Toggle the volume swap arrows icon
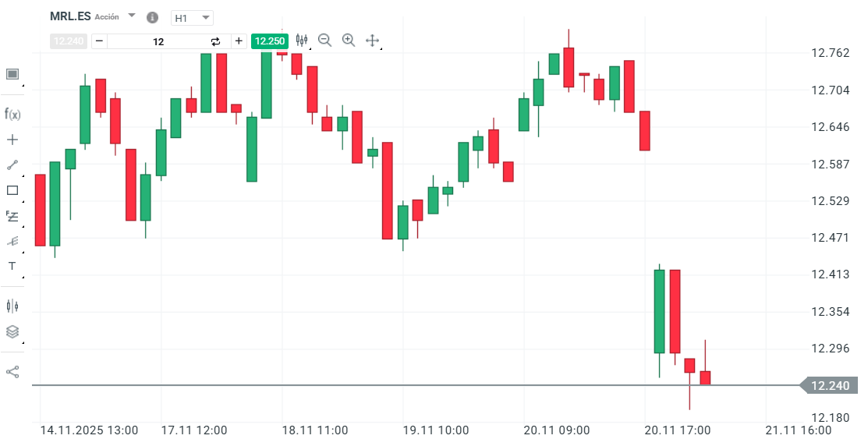This screenshot has width=868, height=446. coord(216,41)
